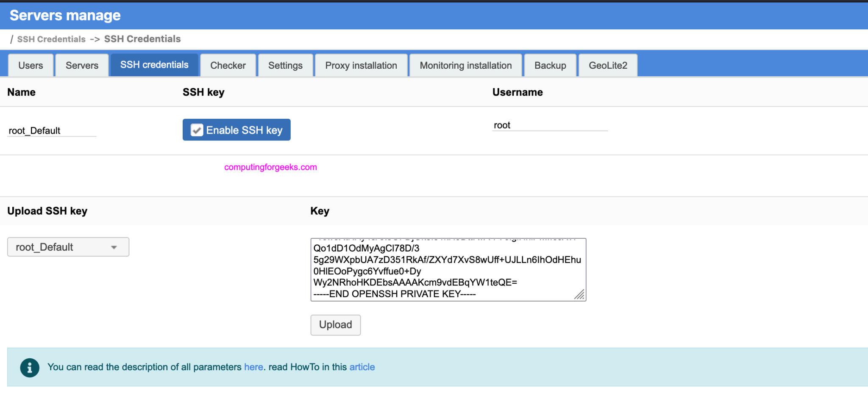Viewport: 868px width, 402px height.
Task: Open the GeoLite2 tab
Action: 608,65
